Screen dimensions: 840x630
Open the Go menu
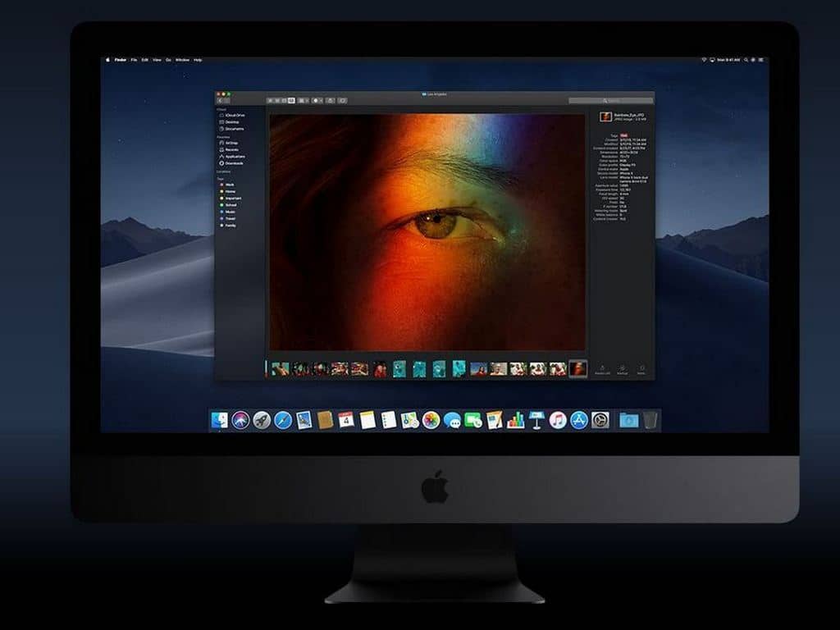pos(168,60)
